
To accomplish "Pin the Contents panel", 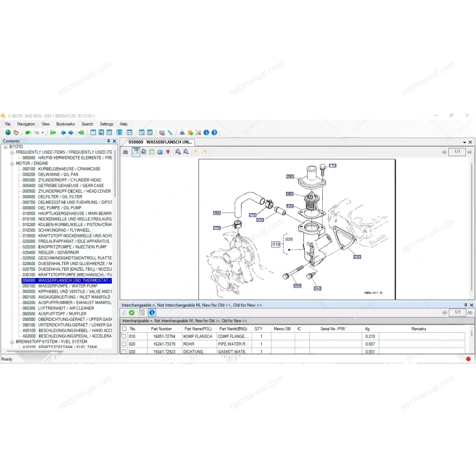I will [x=109, y=141].
